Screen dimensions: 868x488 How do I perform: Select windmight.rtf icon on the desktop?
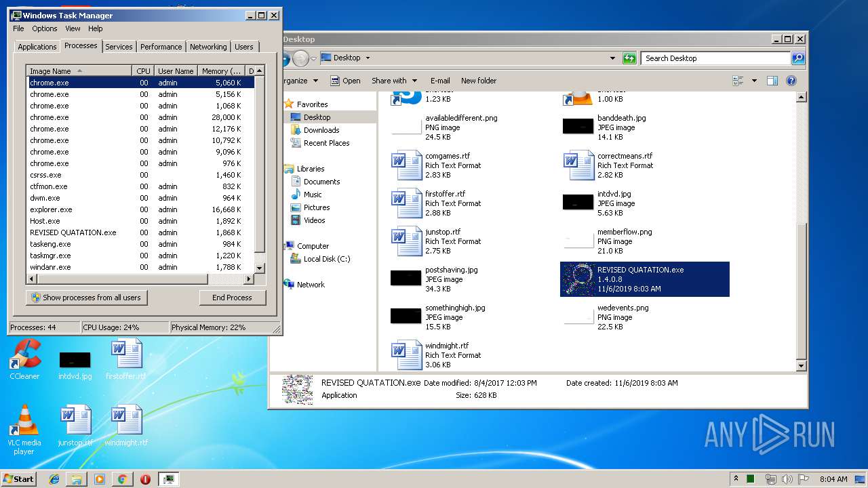126,426
